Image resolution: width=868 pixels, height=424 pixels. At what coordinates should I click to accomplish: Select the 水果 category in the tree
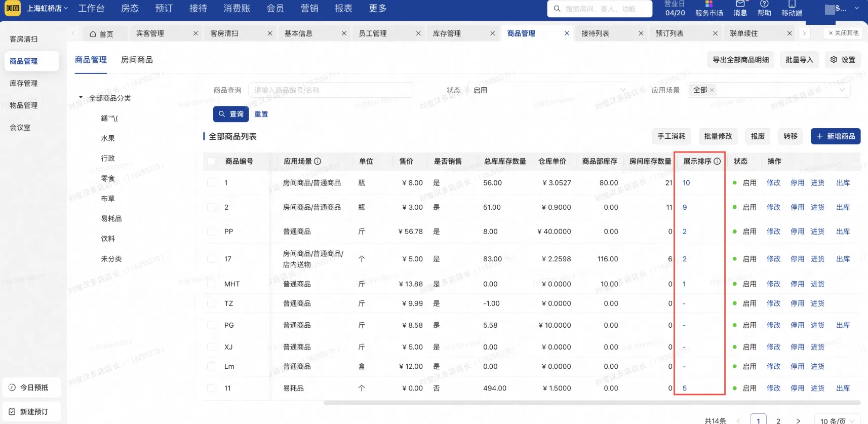tap(108, 138)
